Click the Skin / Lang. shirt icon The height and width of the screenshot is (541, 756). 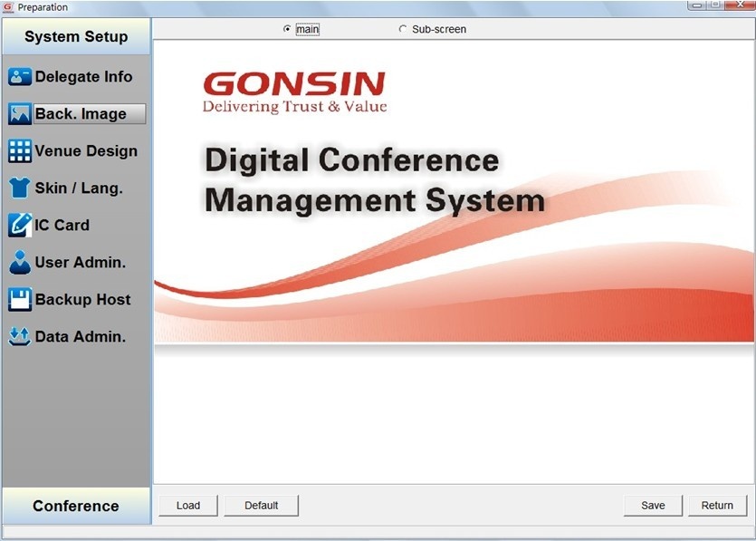point(20,188)
